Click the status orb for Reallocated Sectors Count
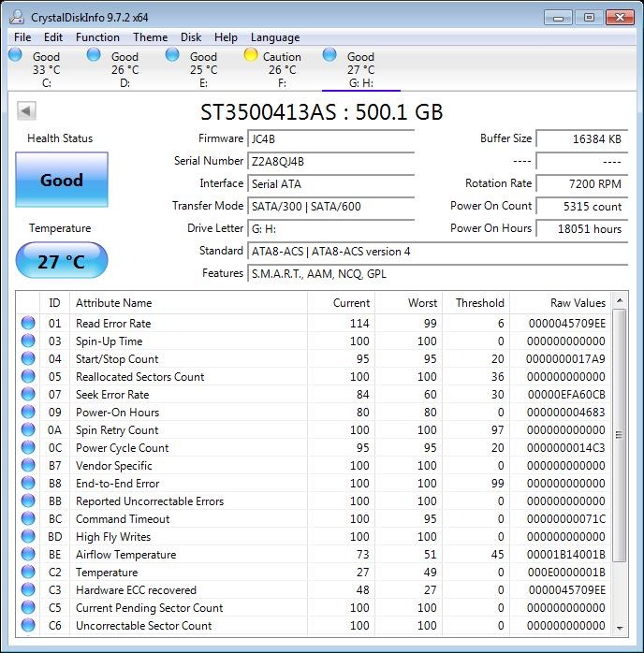Screen dimensions: 644x653 (x=28, y=377)
